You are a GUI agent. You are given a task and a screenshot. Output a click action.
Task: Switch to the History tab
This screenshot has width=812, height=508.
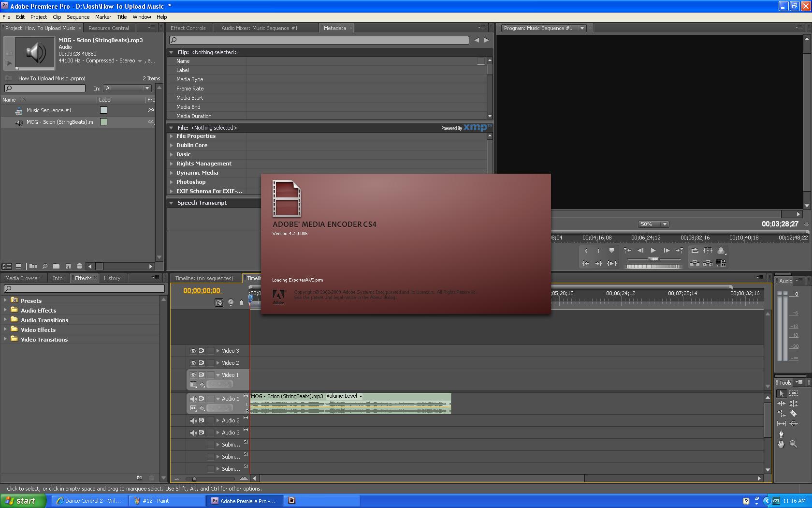pos(112,278)
